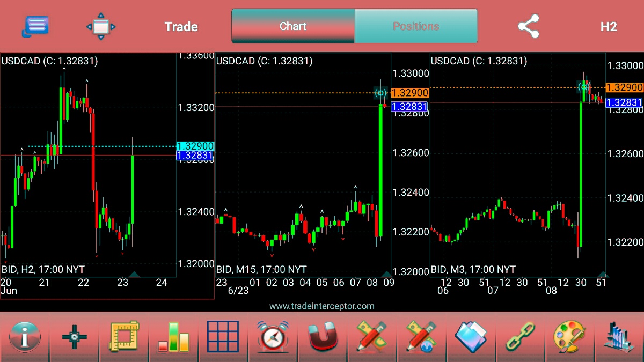Tap the 1.32000 price on H2 axis
This screenshot has height=362, width=644.
click(196, 264)
